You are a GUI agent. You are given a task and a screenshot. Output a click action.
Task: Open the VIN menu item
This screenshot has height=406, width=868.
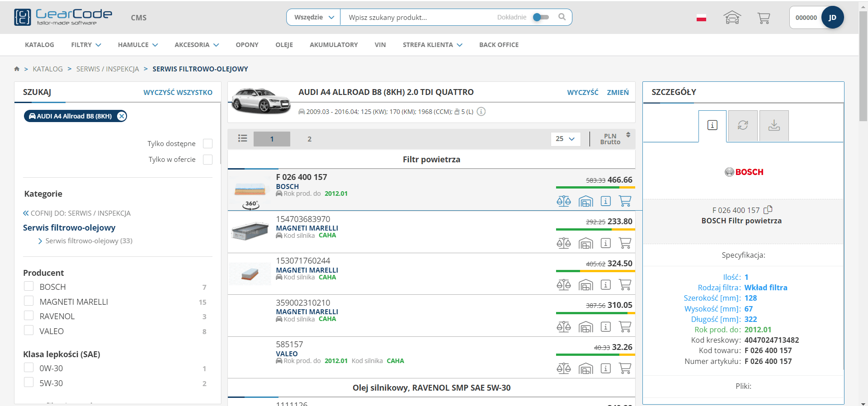point(380,45)
